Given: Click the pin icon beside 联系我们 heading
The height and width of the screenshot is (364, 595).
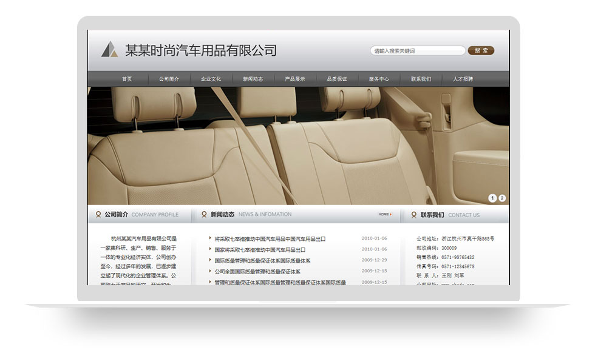Looking at the screenshot, I should pos(414,215).
